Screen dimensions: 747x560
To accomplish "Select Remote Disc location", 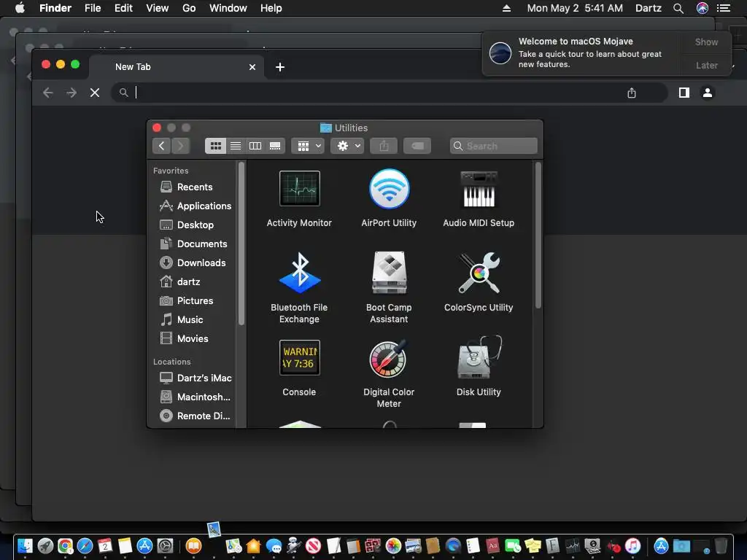I will 194,416.
